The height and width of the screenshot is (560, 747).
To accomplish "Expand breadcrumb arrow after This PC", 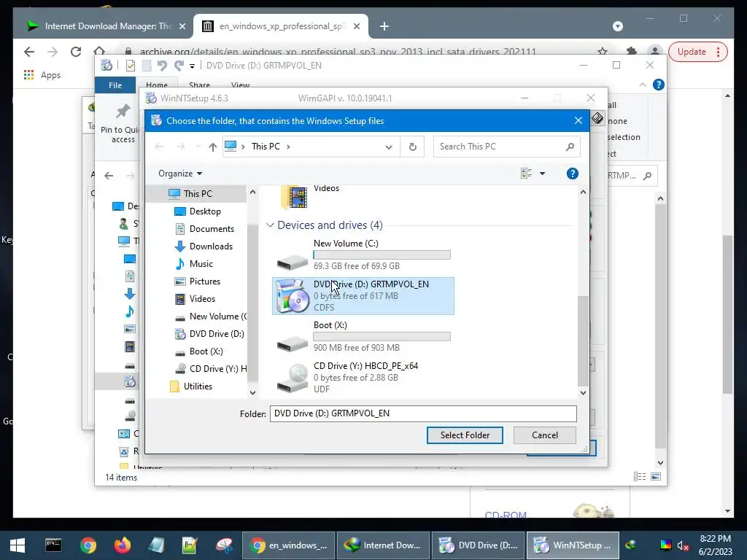I will [x=288, y=147].
